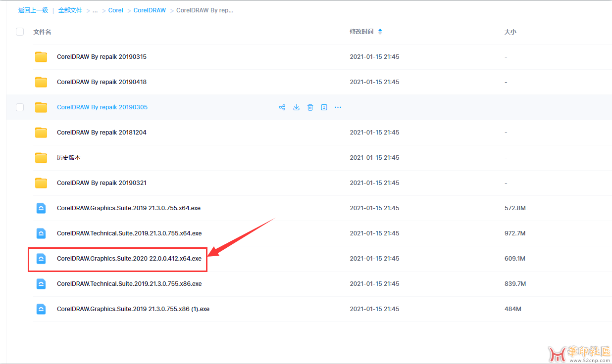
Task: Share the CorelDRAW By repaik 20190305 folder
Action: point(282,107)
